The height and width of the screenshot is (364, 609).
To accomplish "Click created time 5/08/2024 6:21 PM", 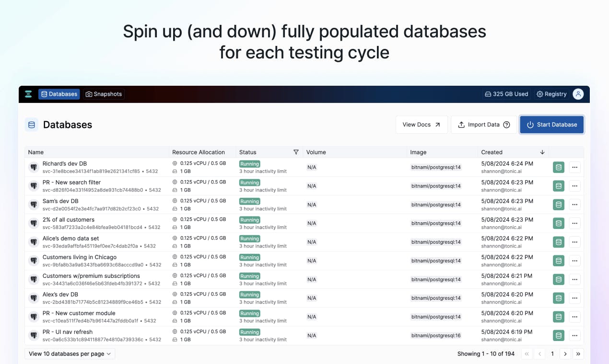I will pos(507,276).
